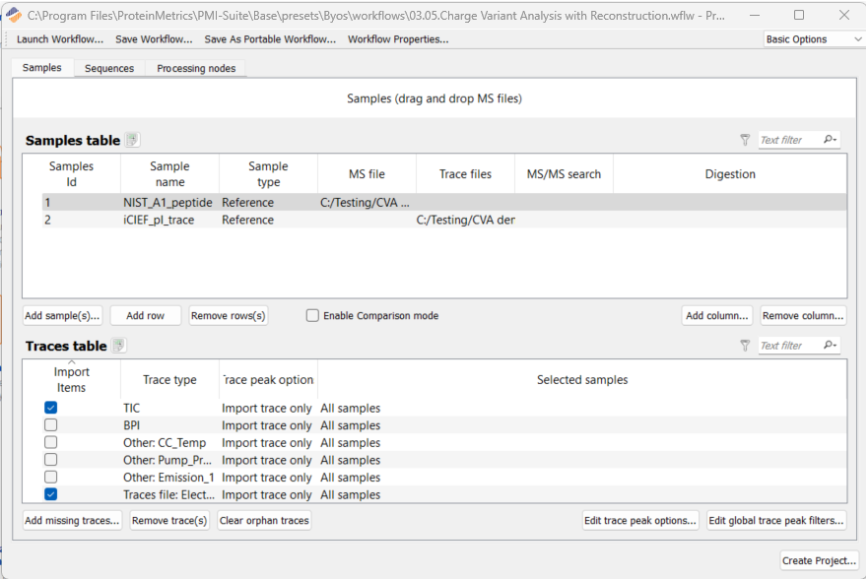
Task: Check the Other: CC_Temp import checkbox
Action: point(51,442)
